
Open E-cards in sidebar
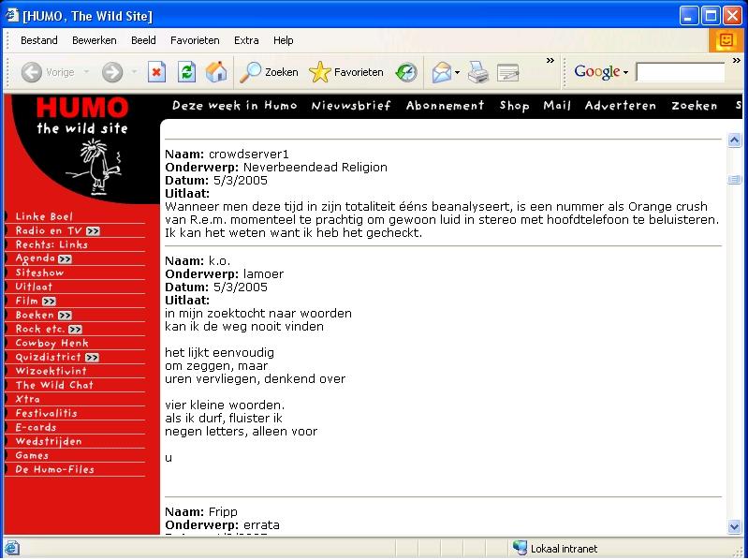[x=36, y=428]
